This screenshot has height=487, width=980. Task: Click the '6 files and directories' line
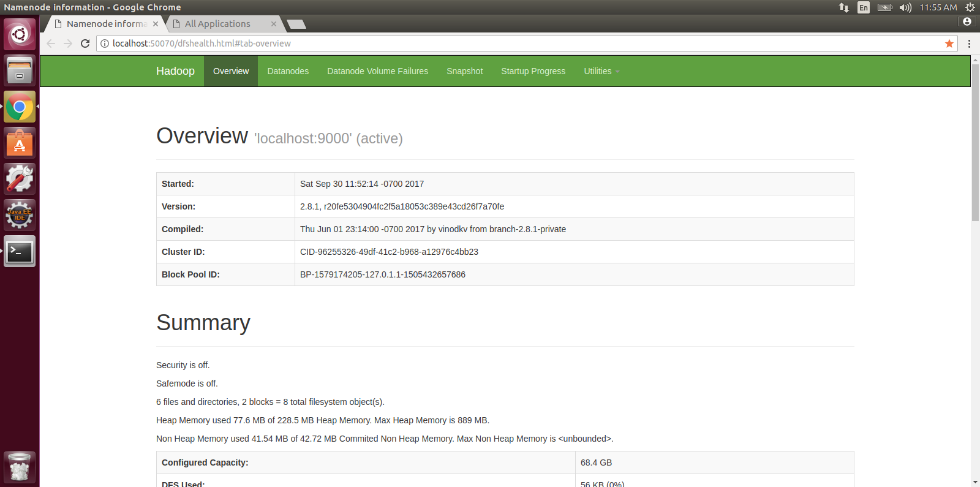(270, 402)
